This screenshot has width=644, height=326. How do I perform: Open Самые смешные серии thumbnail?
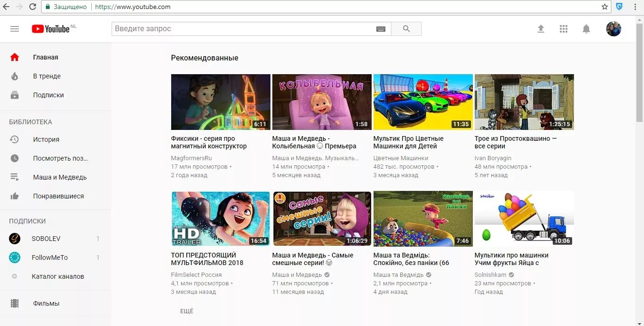[x=322, y=219]
